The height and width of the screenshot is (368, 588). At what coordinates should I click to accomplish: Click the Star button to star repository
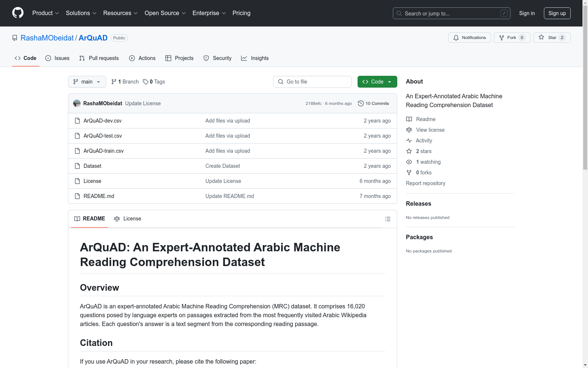click(x=552, y=38)
